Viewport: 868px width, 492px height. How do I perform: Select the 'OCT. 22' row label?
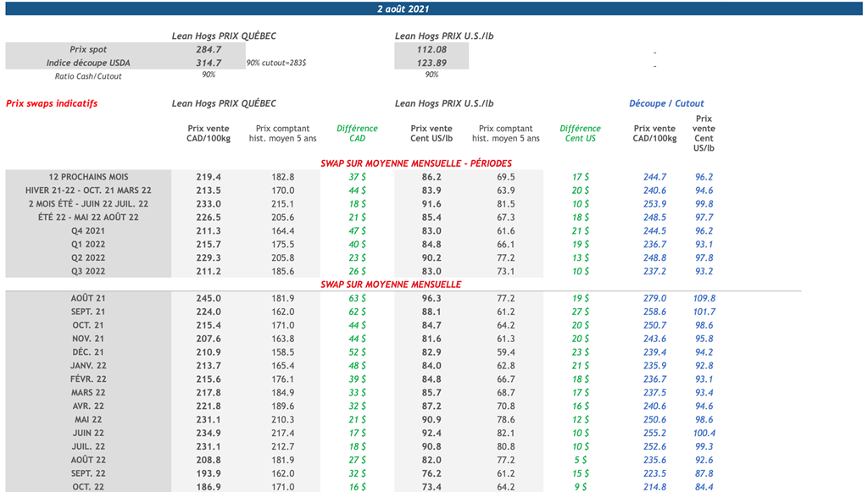pyautogui.click(x=88, y=487)
